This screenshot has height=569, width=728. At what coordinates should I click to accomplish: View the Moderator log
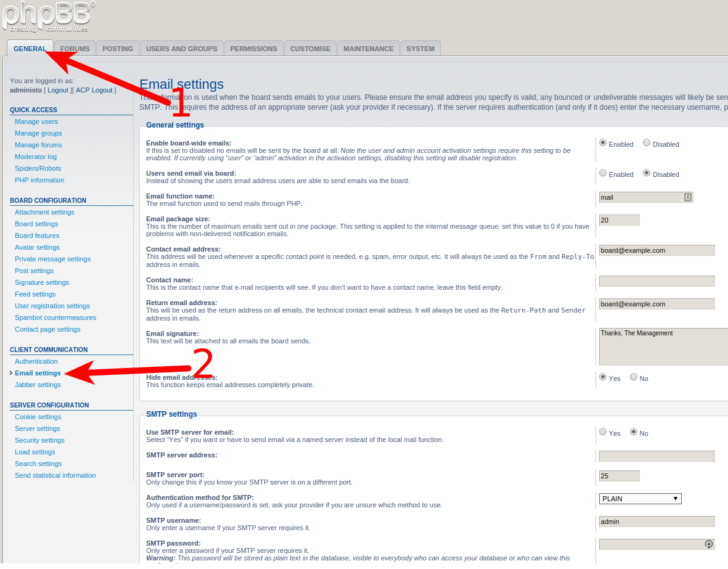36,157
